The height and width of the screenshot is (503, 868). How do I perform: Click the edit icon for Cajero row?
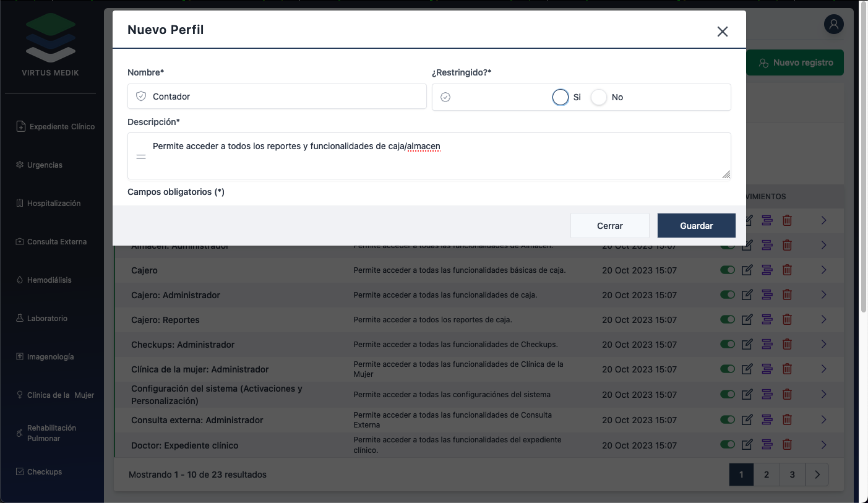[x=747, y=270]
